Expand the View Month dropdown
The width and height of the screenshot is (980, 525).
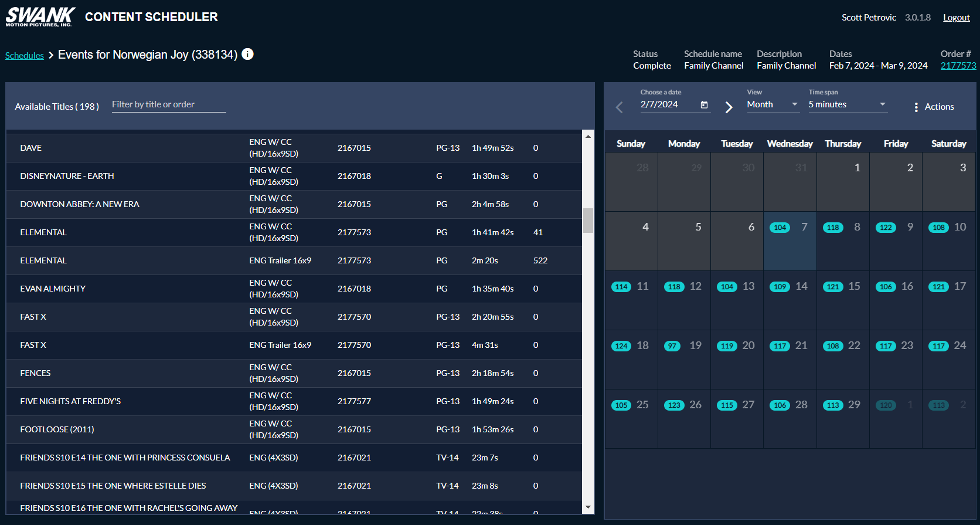[772, 104]
